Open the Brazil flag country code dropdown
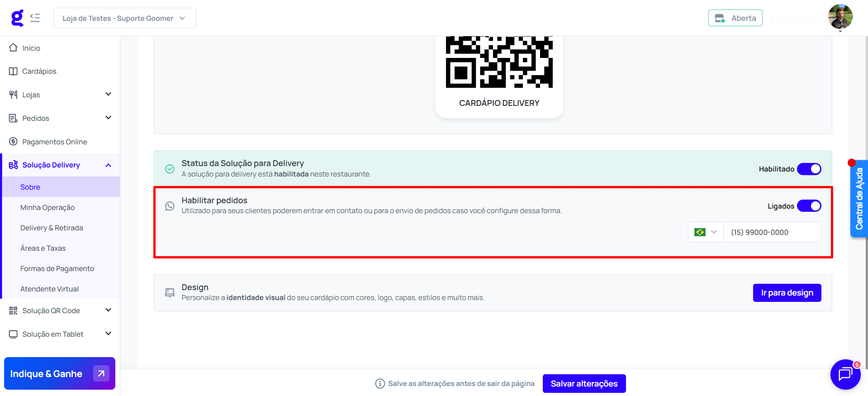The width and height of the screenshot is (868, 396). pos(706,232)
